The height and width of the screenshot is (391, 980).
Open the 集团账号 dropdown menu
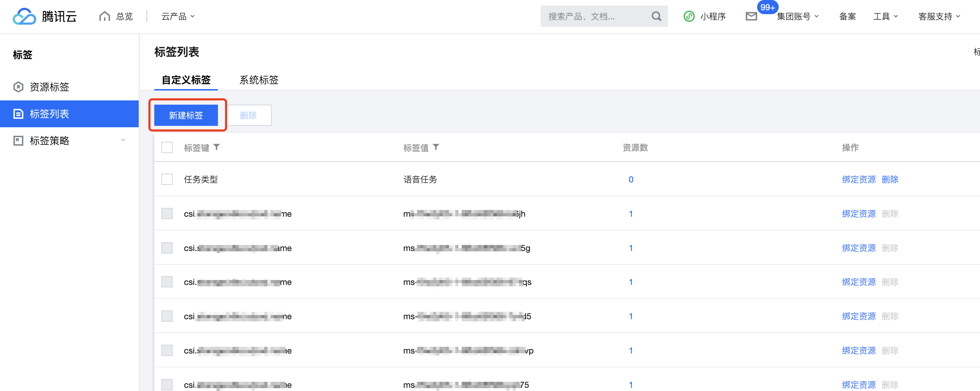pos(797,16)
